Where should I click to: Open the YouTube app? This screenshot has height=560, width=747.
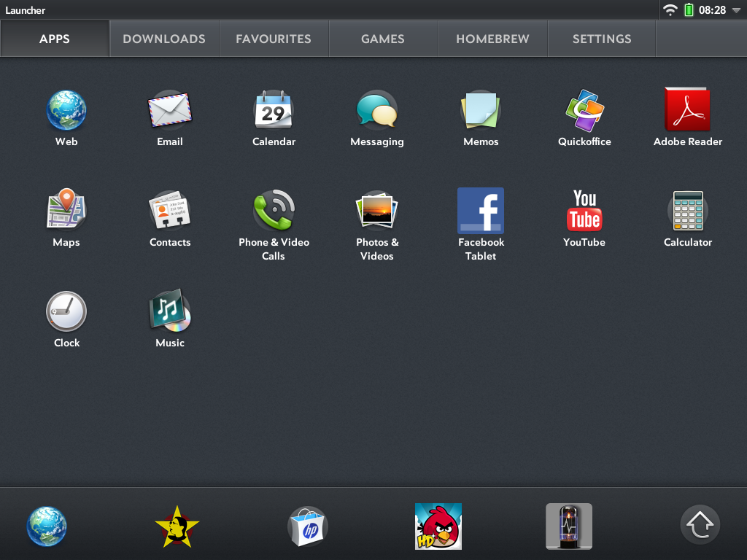tap(584, 211)
